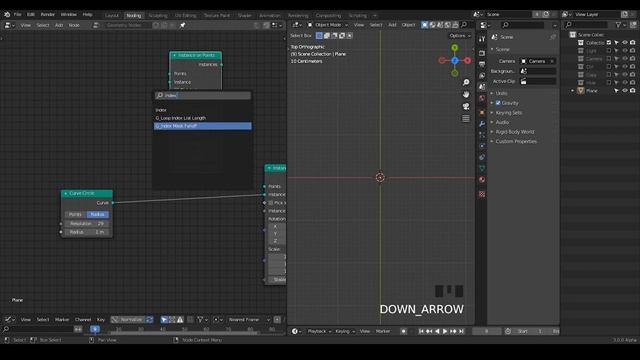Image resolution: width=640 pixels, height=360 pixels.
Task: Toggle render camera icon for Collection
Action: [633, 42]
